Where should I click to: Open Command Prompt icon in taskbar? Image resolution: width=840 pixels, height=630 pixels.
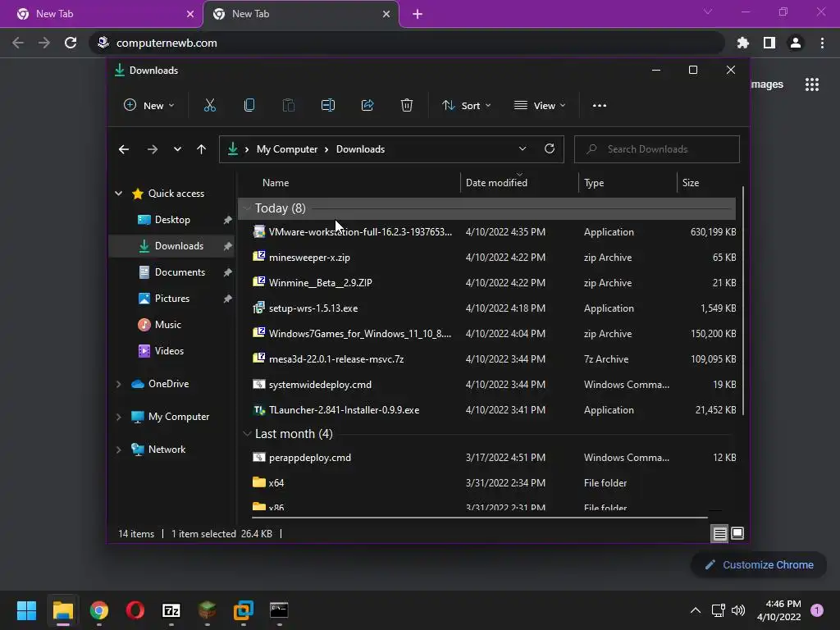tap(279, 610)
